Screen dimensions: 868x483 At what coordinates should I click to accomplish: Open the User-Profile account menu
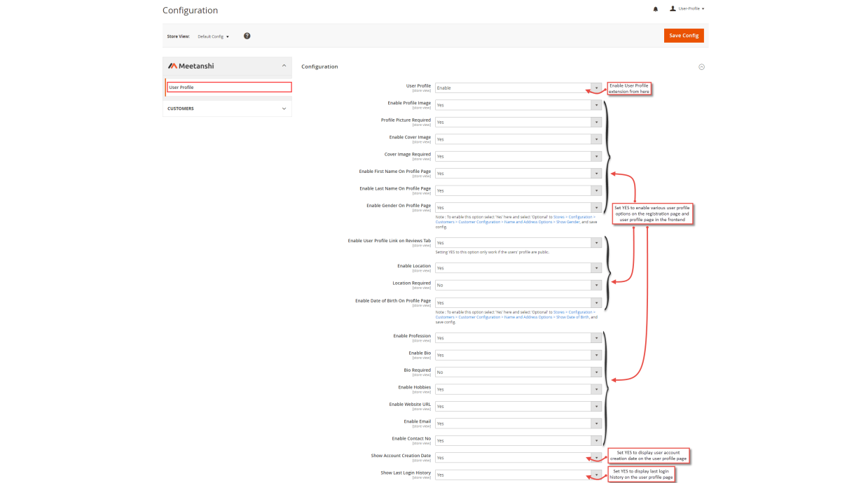coord(687,8)
